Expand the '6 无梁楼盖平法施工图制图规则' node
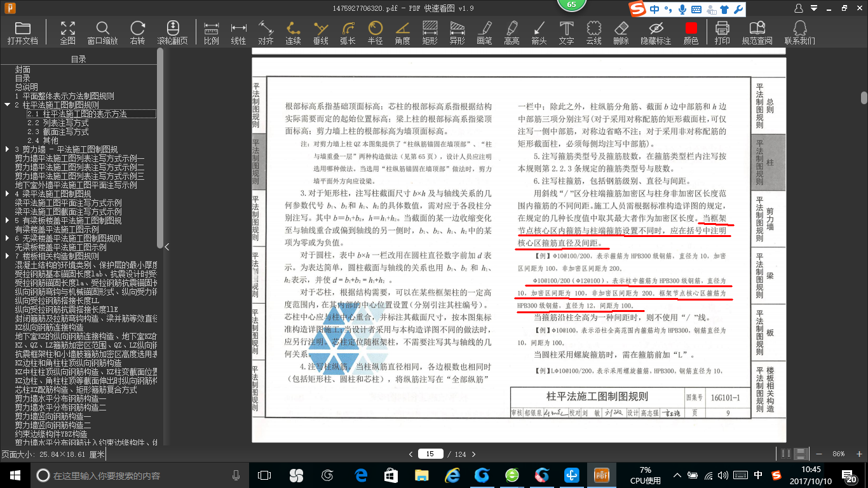Screen dimensions: 868x488 click(x=7, y=238)
